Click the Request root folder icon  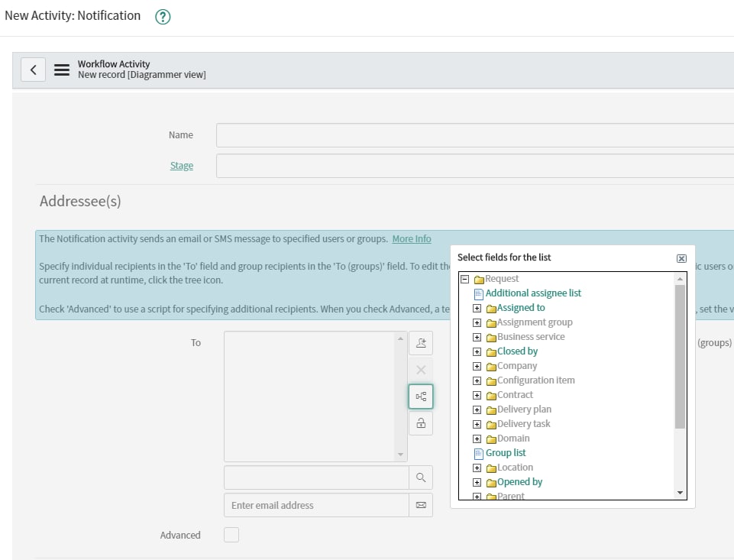pyautogui.click(x=479, y=280)
